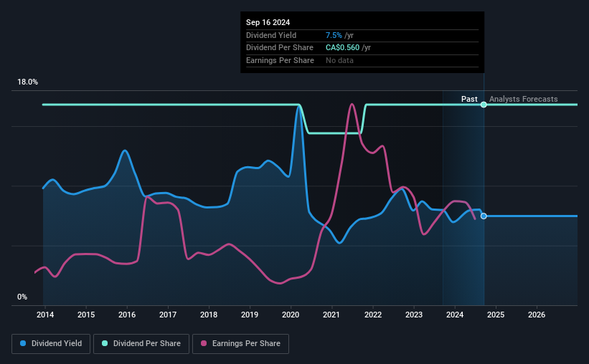Click the 2024 axis label

point(455,315)
